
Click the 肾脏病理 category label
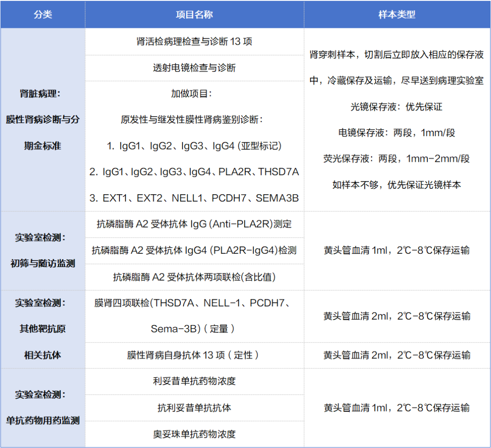40,94
